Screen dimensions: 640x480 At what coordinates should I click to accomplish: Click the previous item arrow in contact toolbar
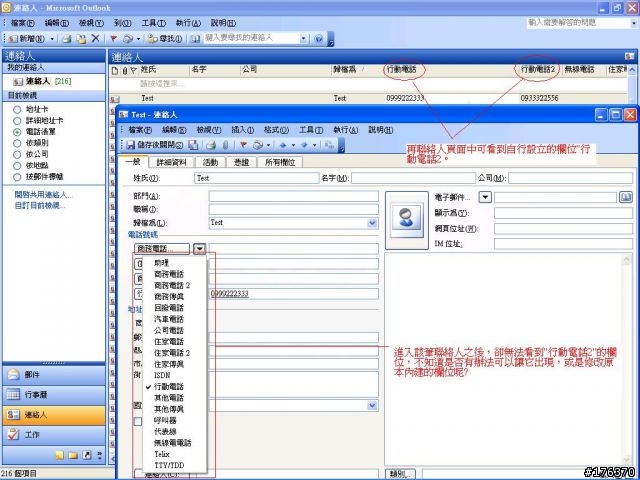(x=283, y=145)
